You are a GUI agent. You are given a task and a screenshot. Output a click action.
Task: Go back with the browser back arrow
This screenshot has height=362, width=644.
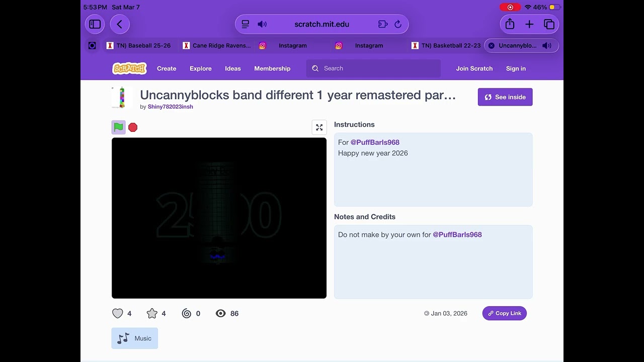pyautogui.click(x=120, y=24)
